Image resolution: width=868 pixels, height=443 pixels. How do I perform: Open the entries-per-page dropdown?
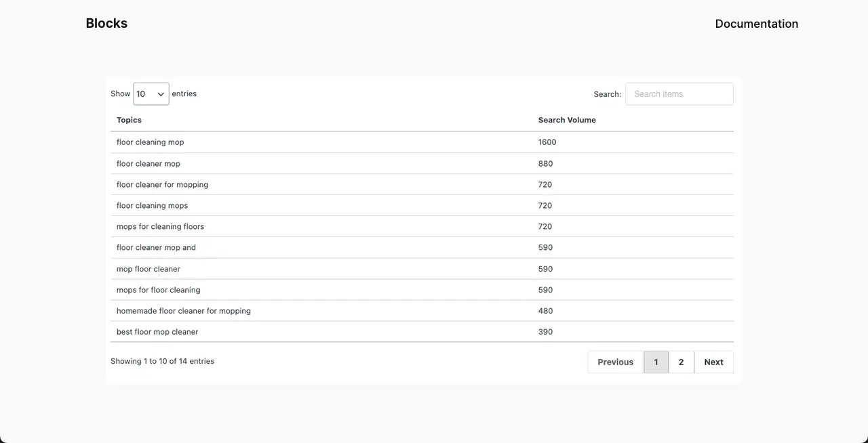[151, 94]
